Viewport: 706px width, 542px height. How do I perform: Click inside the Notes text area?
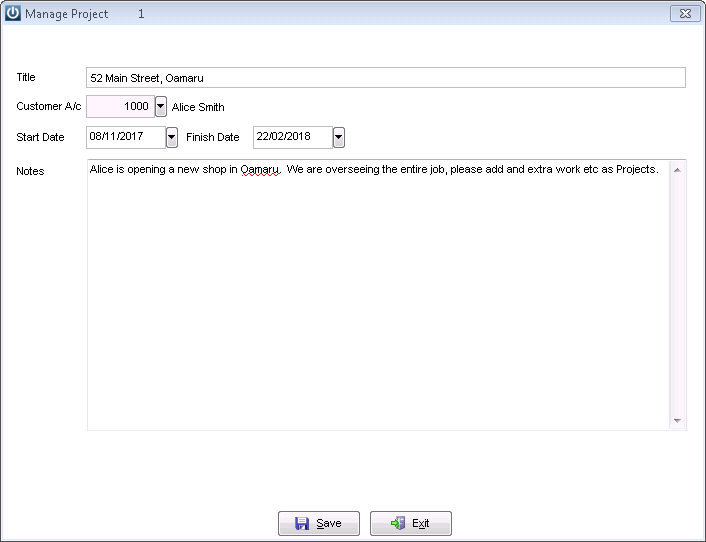378,295
